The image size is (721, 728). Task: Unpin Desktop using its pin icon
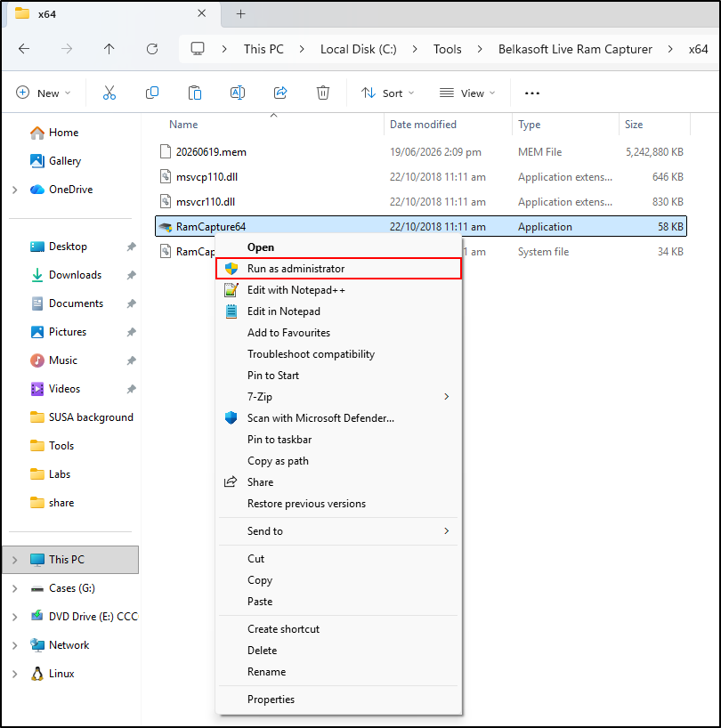click(x=132, y=247)
